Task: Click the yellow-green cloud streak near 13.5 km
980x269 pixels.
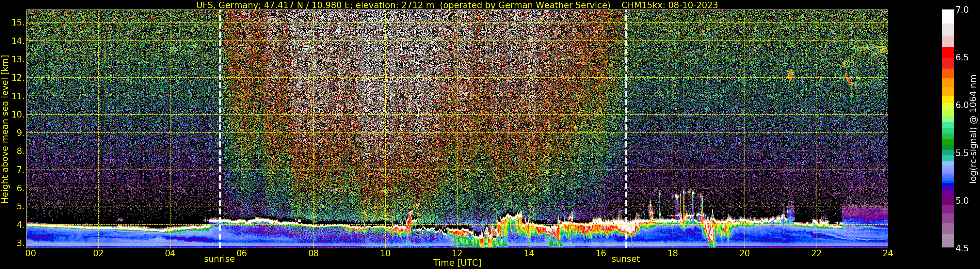Action: [871, 49]
